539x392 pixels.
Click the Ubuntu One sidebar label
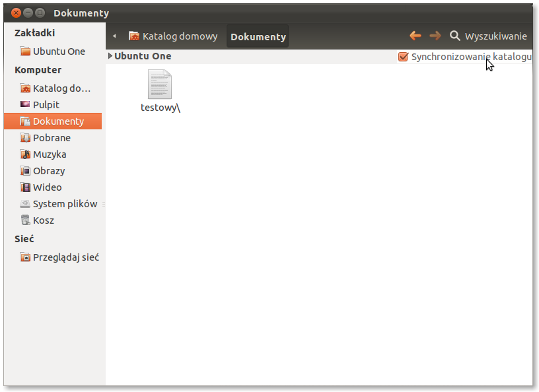pyautogui.click(x=59, y=51)
